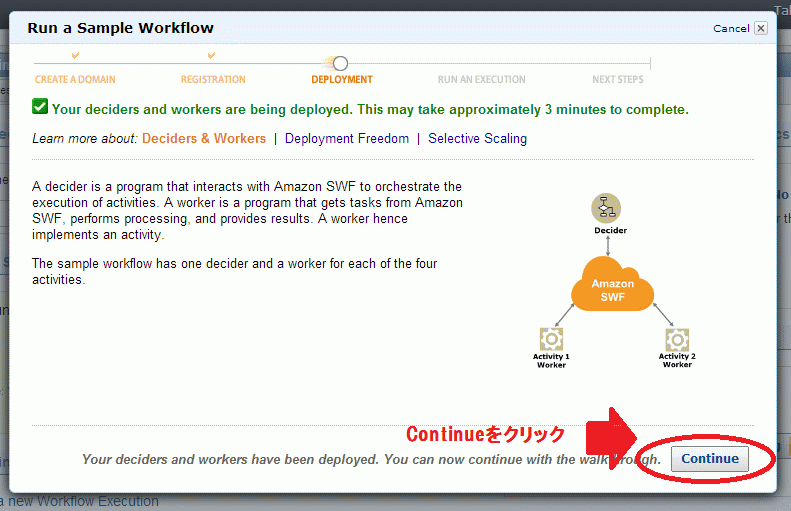This screenshot has width=791, height=511.
Task: Click the Decider icon in diagram
Action: pyautogui.click(x=606, y=208)
